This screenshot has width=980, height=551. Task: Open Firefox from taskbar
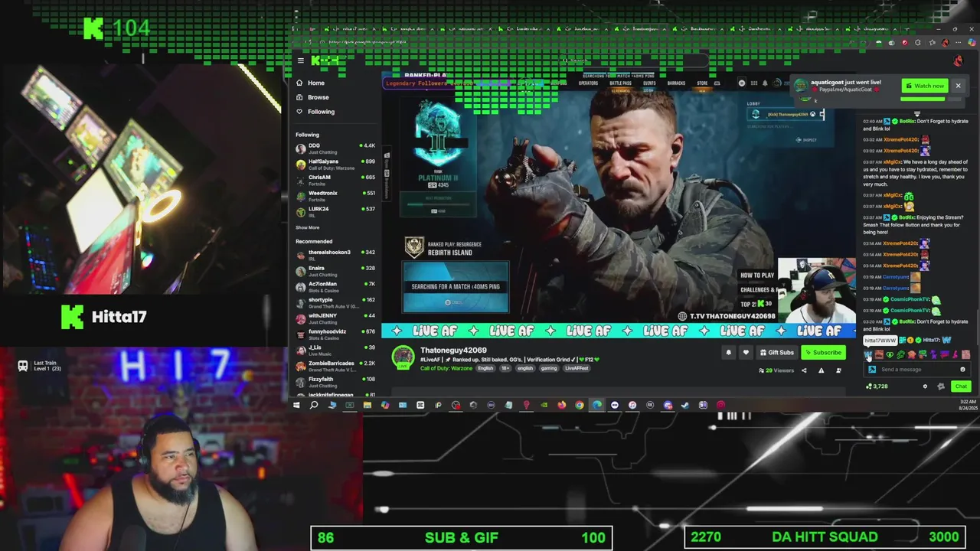coord(561,405)
